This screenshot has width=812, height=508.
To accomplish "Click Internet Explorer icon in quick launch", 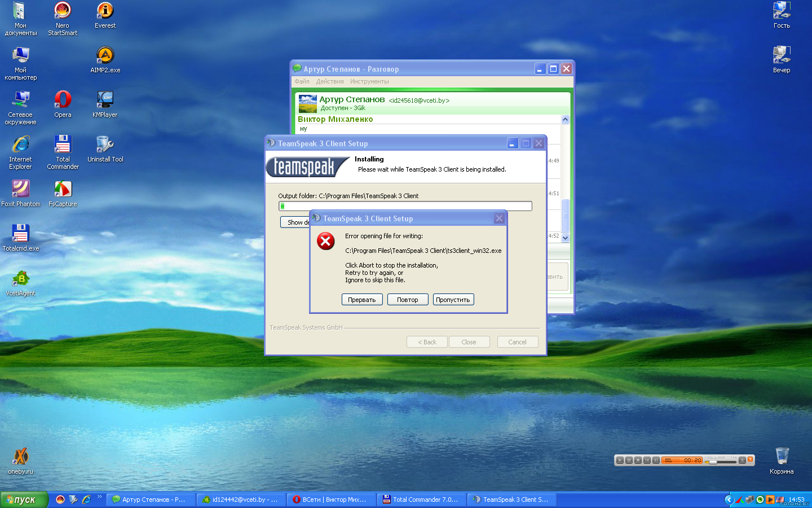I will coord(86,500).
